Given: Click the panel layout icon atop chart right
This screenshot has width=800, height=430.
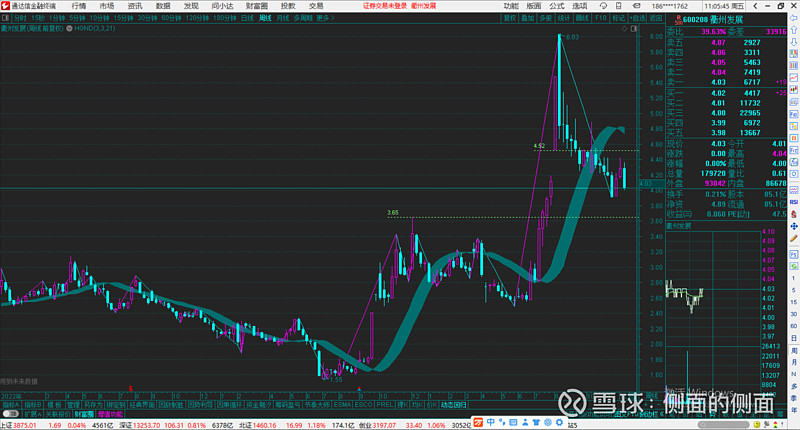Looking at the screenshot, I should pos(634,29).
